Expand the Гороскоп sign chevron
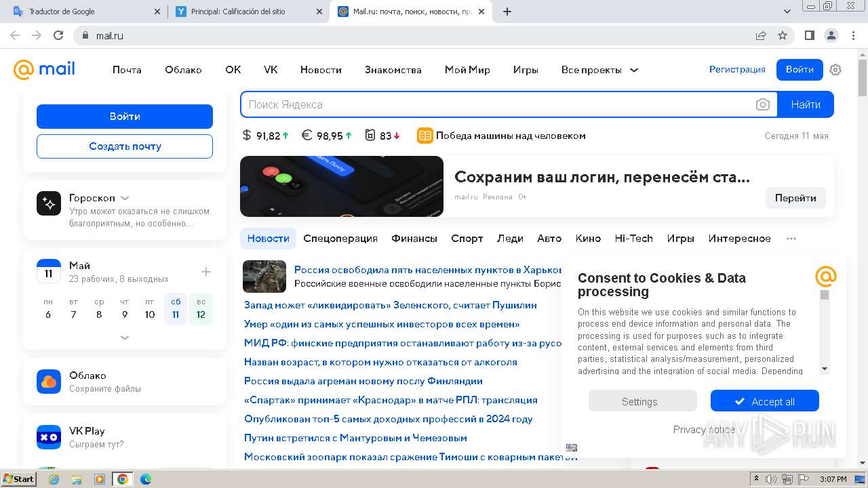The height and width of the screenshot is (488, 868). [125, 198]
